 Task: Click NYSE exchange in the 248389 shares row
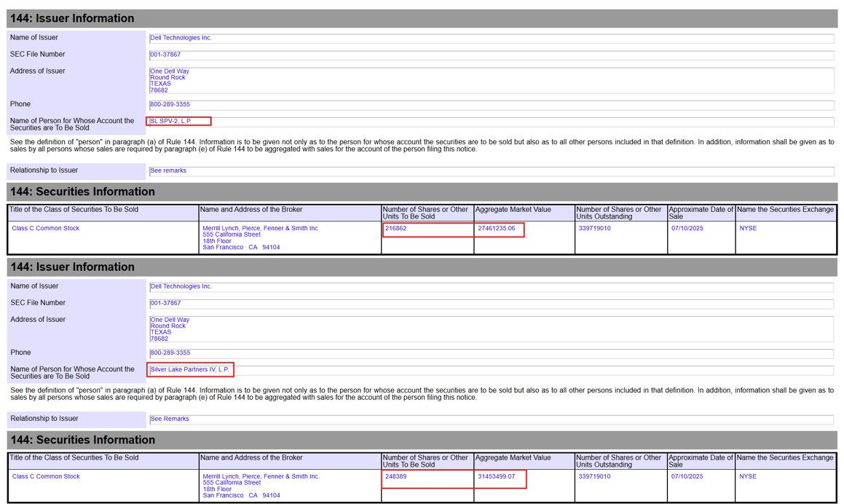point(748,476)
